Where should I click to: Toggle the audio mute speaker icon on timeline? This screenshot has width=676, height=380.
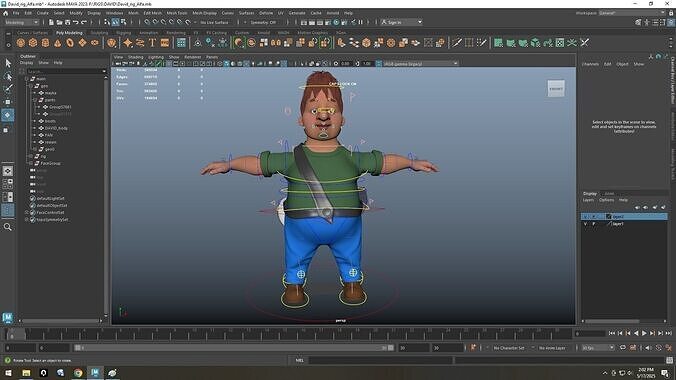pyautogui.click(x=649, y=348)
